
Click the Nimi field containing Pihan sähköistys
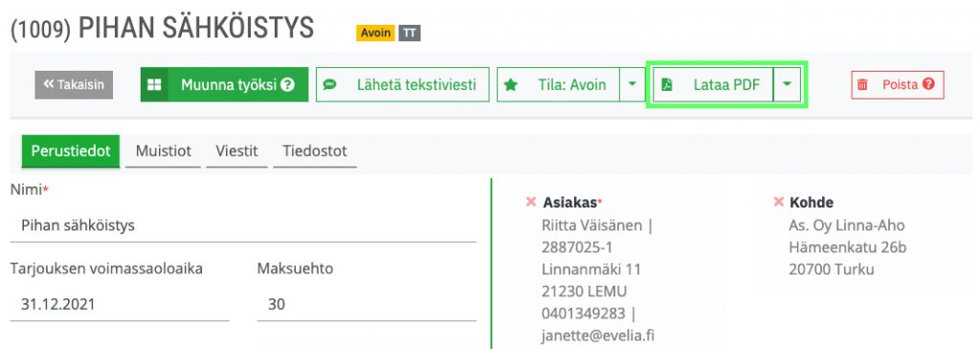244,226
